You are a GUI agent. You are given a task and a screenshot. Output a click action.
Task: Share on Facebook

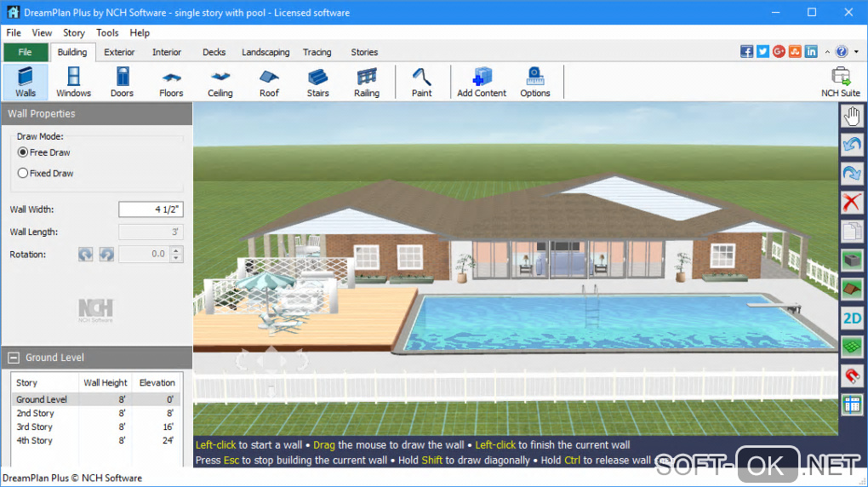[747, 52]
